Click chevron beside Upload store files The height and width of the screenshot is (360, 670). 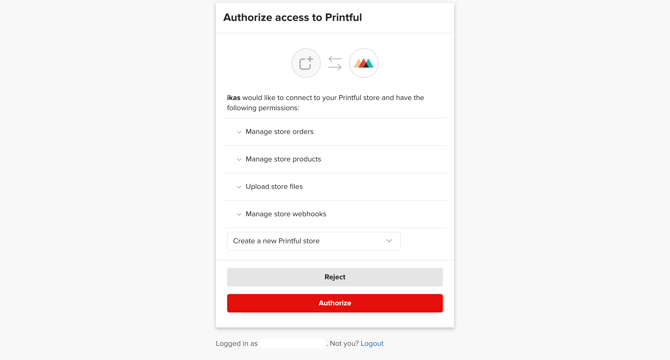pyautogui.click(x=239, y=187)
